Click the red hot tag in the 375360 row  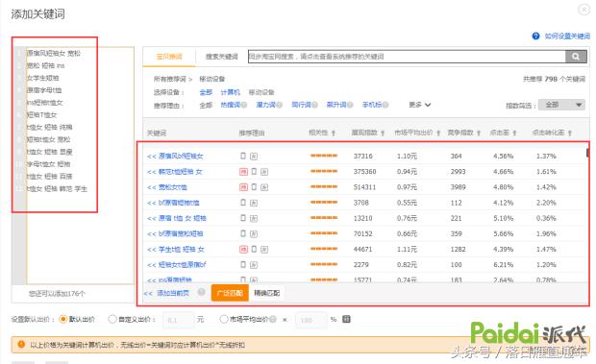243,172
